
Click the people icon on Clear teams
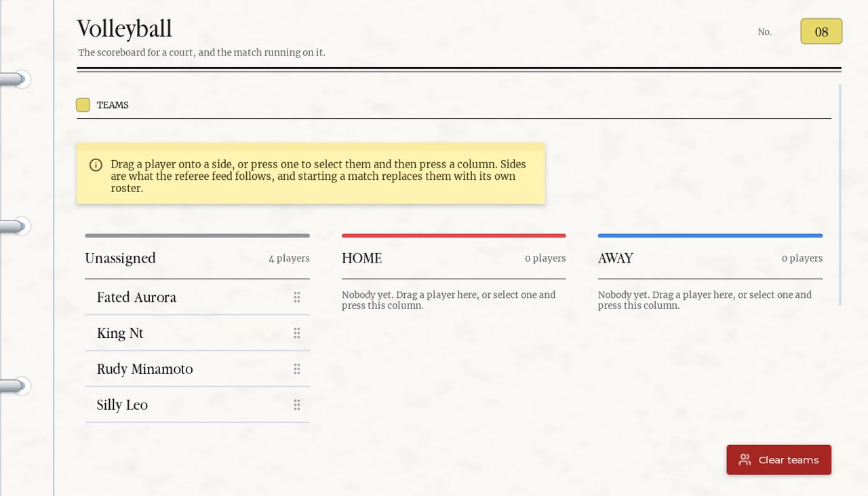pyautogui.click(x=745, y=460)
